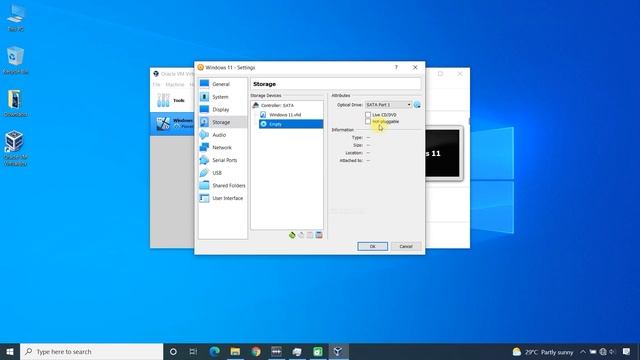640x360 pixels.
Task: Open the USB settings category
Action: pos(222,173)
